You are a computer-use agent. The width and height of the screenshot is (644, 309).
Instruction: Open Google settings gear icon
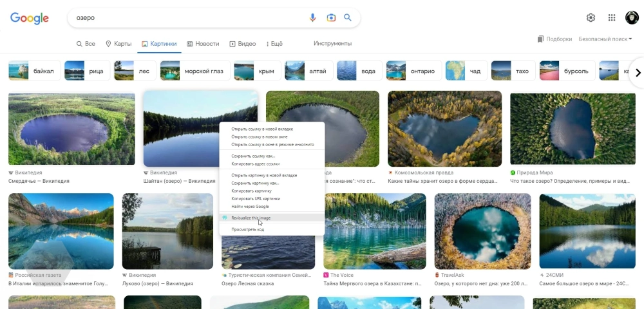[x=591, y=18]
